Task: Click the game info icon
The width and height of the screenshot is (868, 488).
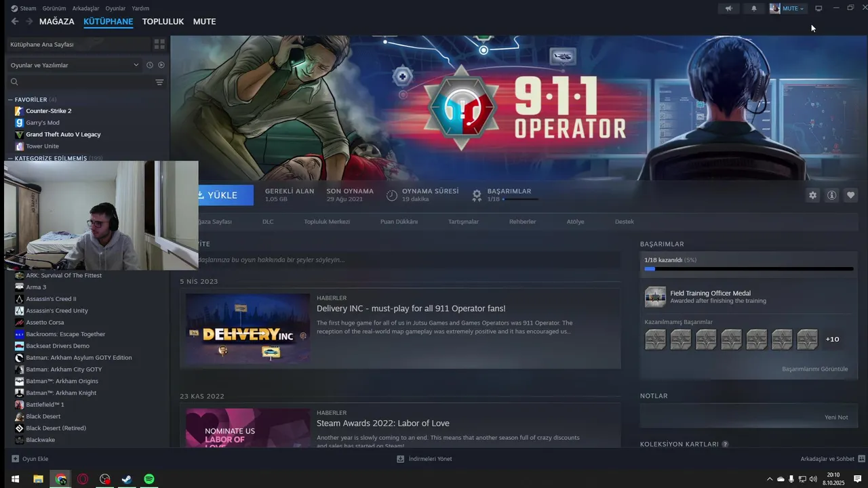Action: (x=831, y=195)
